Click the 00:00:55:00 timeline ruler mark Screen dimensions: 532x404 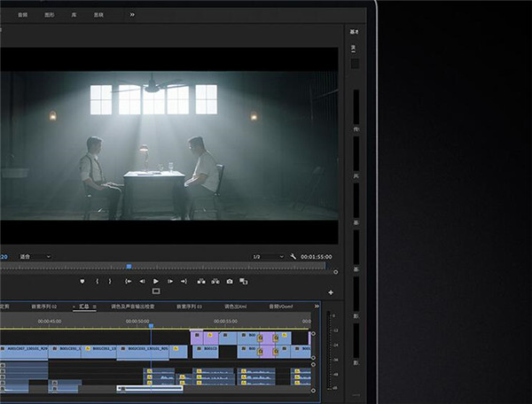(225, 321)
